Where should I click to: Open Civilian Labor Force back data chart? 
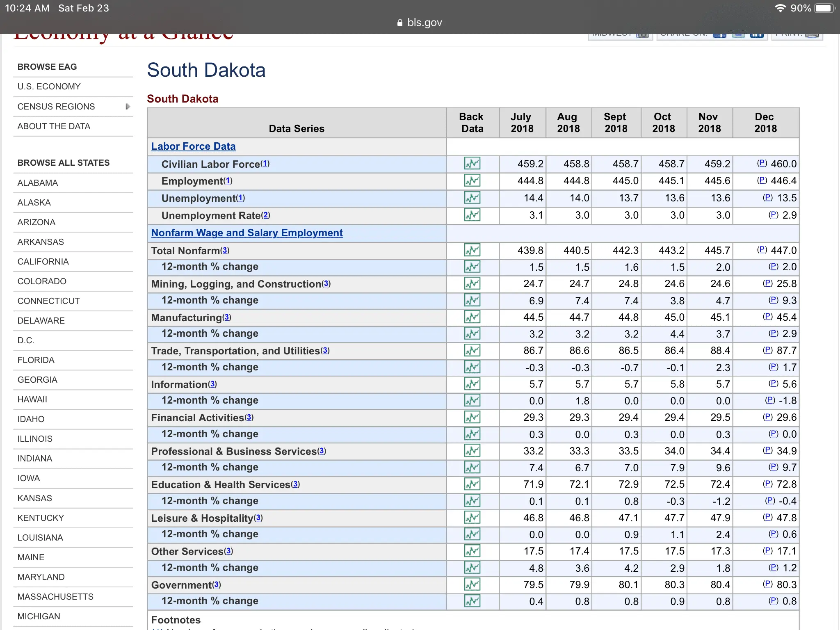pyautogui.click(x=472, y=164)
